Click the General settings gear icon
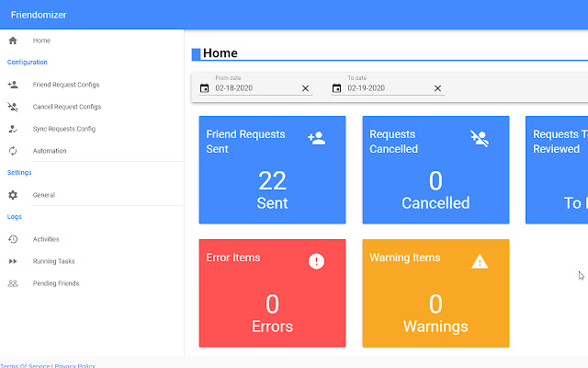Screen dimensions: 588x368 (13, 195)
